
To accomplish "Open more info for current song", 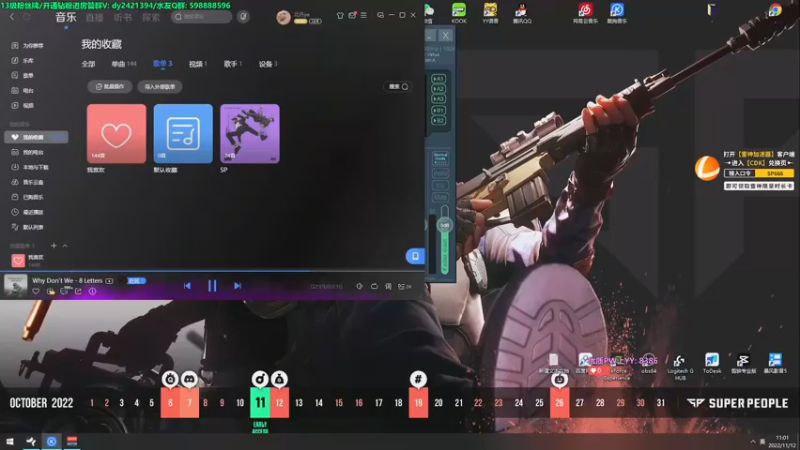I will click(x=92, y=291).
